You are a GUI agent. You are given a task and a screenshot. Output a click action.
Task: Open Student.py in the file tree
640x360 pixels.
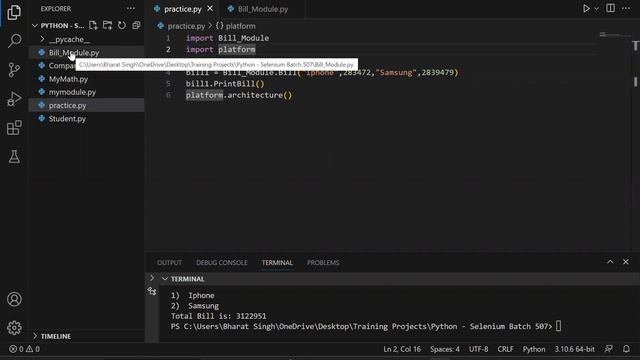[67, 119]
